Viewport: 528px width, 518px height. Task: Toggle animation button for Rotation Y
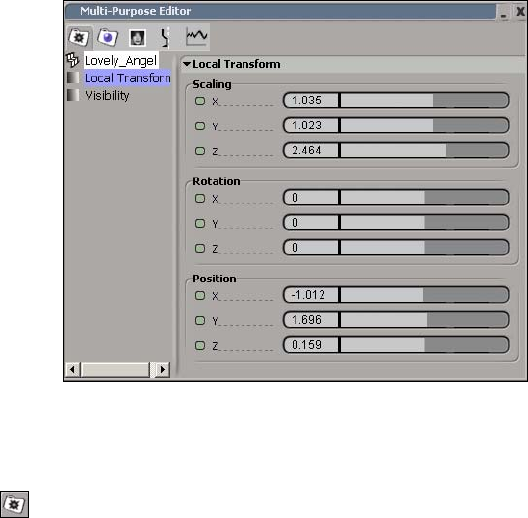(200, 223)
